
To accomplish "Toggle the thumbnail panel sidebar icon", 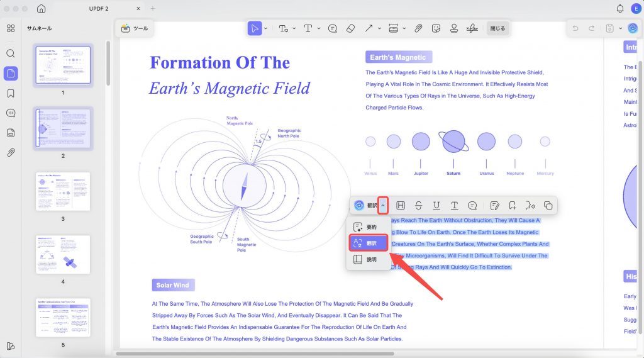I will coord(11,74).
